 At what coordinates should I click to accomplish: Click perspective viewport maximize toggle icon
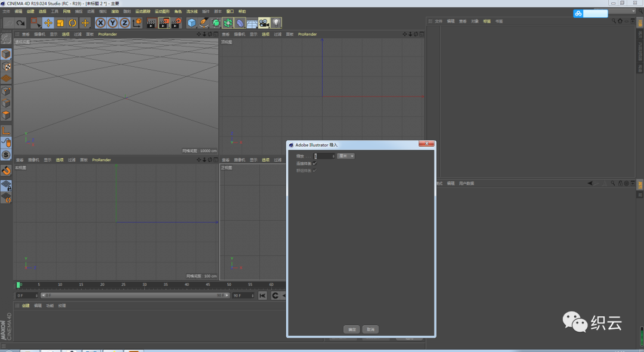click(x=216, y=35)
